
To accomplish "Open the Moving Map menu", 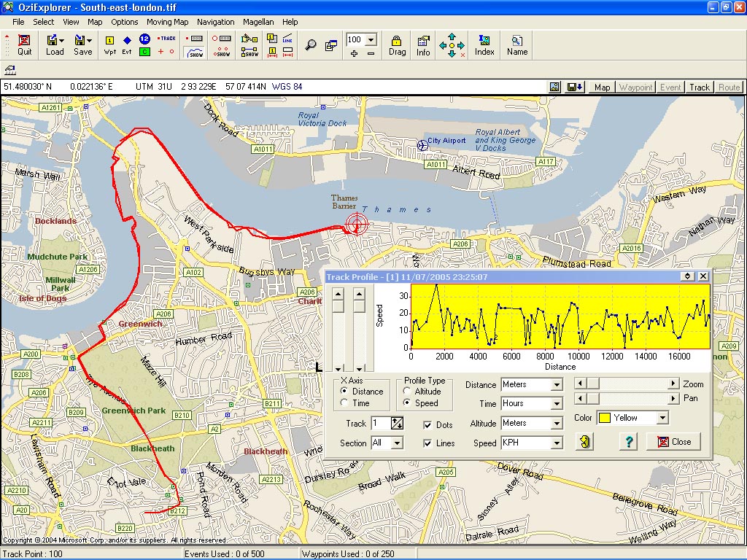I will [x=167, y=22].
